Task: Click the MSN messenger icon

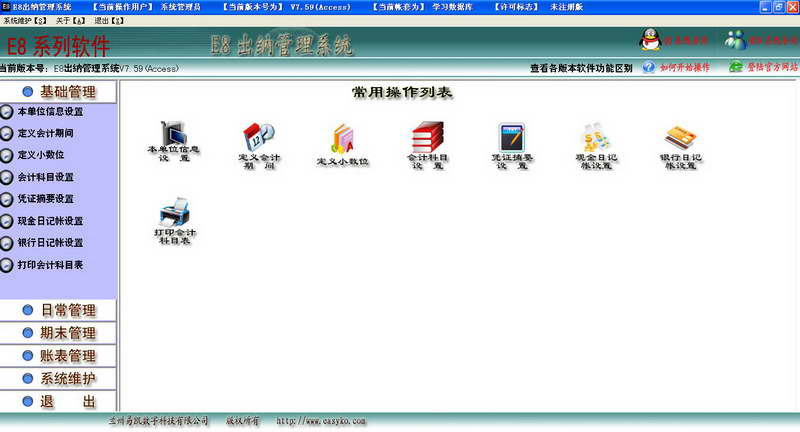Action: click(x=736, y=41)
